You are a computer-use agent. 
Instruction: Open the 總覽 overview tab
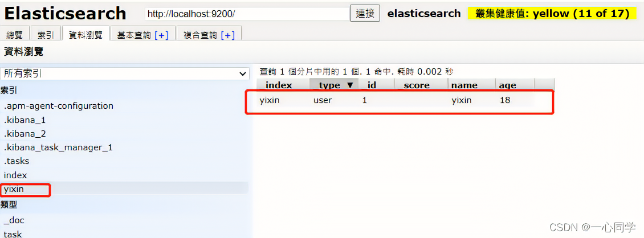[x=15, y=35]
